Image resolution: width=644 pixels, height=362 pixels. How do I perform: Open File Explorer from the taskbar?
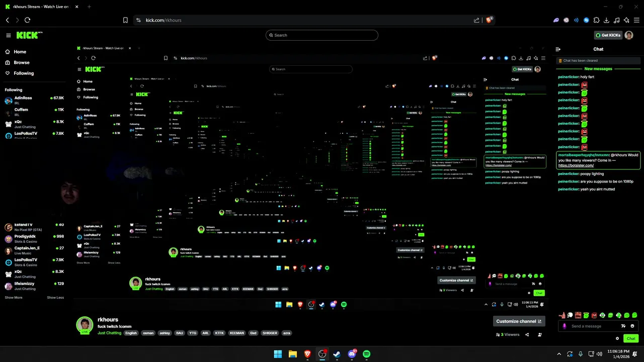pyautogui.click(x=292, y=354)
